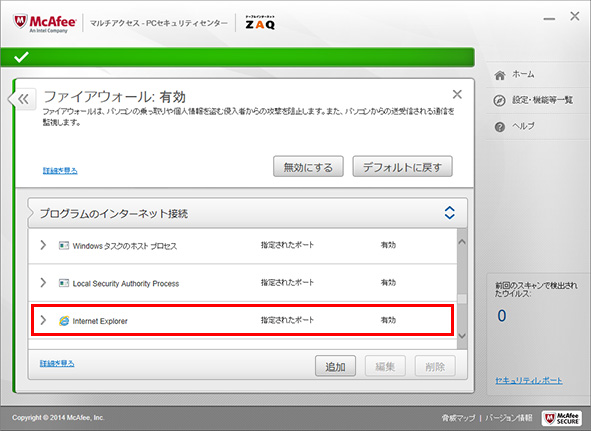
Task: Collapse the プログラムのインターネット接続 section arrows
Action: pos(449,213)
